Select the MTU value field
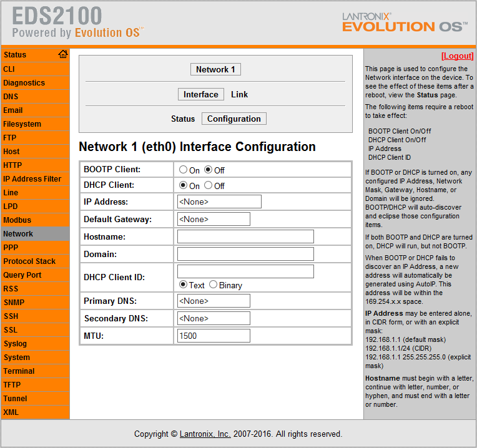This screenshot has width=477, height=448. (214, 336)
